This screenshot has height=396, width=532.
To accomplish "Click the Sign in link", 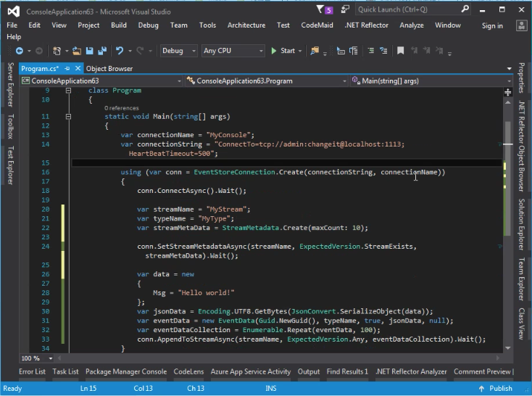I will click(x=492, y=26).
